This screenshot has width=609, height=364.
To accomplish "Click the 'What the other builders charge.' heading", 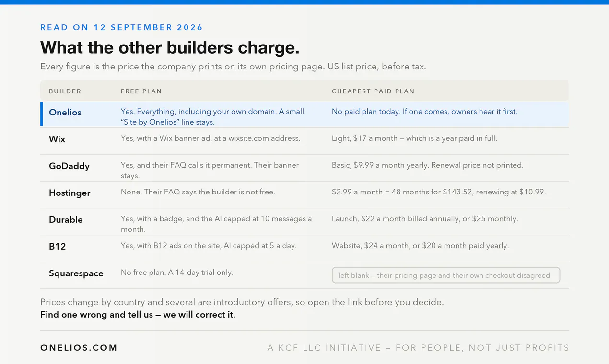I will [170, 48].
